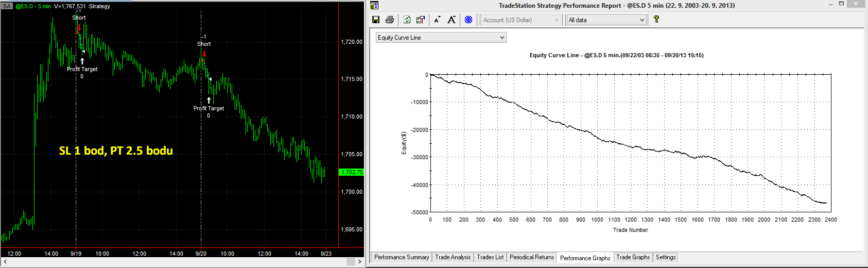The height and width of the screenshot is (268, 868).
Task: Open help with question mark icon
Action: 656,20
